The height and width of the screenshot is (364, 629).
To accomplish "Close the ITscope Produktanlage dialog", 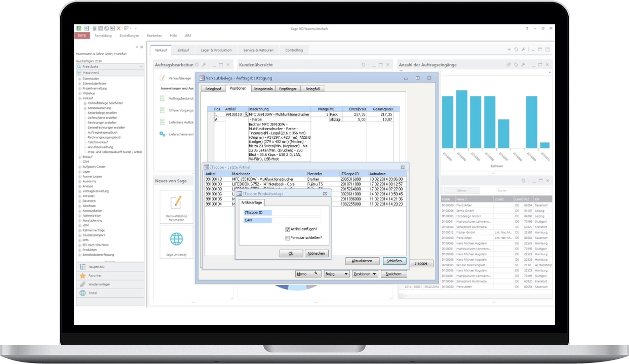I will point(325,193).
